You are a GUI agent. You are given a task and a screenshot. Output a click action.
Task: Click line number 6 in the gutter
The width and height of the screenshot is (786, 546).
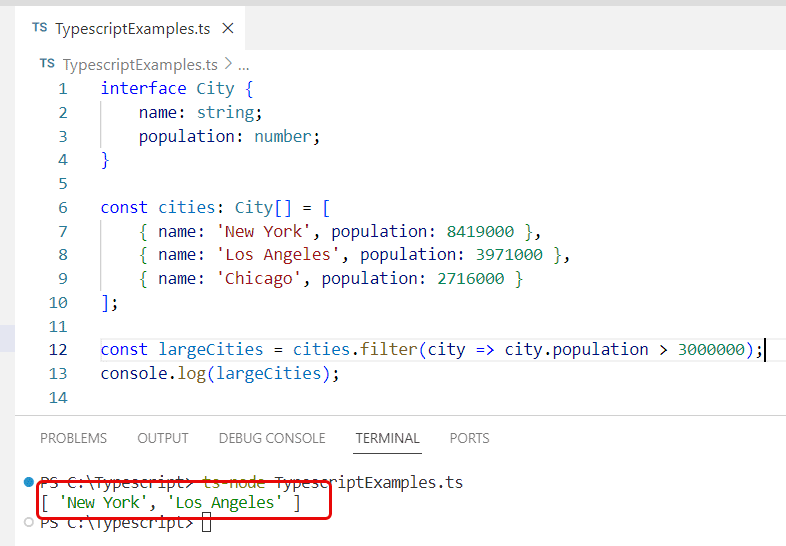[x=63, y=208]
